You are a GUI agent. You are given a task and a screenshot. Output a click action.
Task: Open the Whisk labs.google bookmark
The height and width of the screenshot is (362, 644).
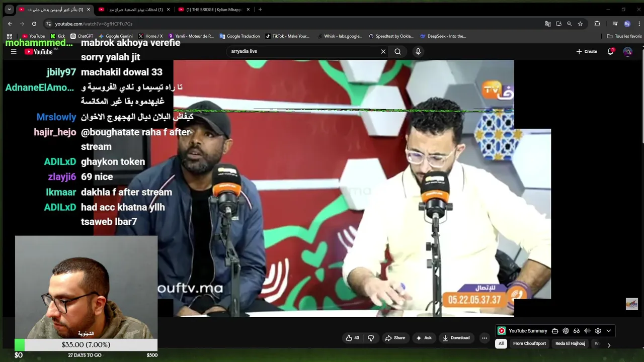[x=340, y=36]
